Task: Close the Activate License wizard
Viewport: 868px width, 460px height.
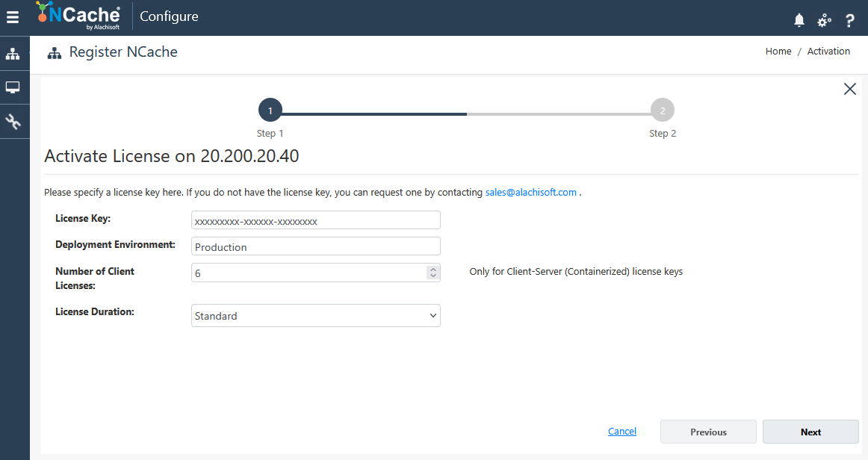Action: tap(850, 89)
